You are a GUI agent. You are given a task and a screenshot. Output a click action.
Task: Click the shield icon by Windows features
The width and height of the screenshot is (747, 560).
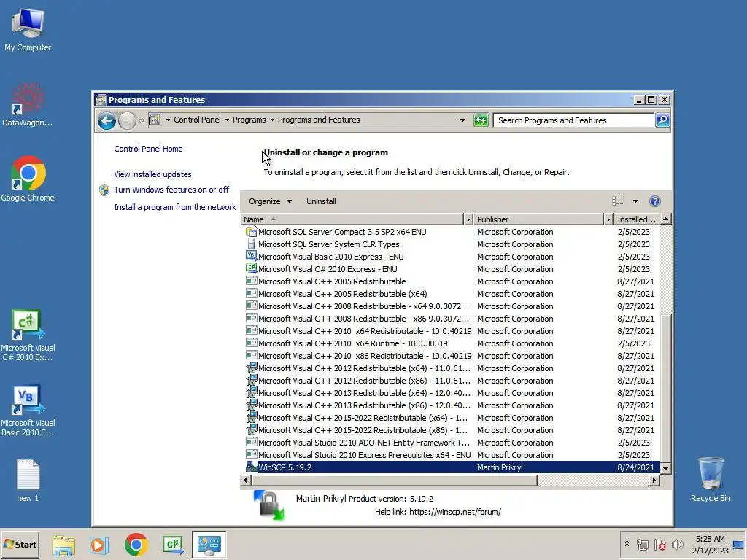pos(104,190)
